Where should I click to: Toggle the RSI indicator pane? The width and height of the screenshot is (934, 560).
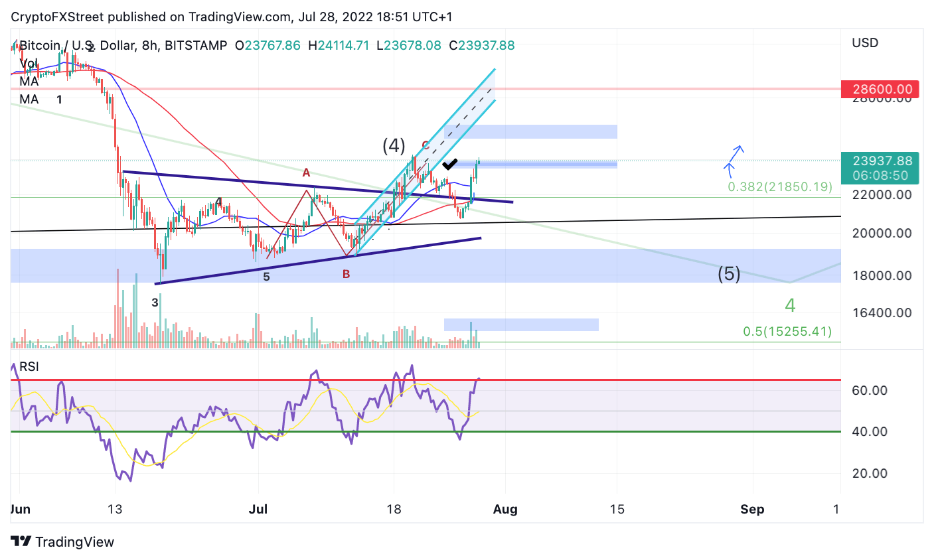point(29,367)
